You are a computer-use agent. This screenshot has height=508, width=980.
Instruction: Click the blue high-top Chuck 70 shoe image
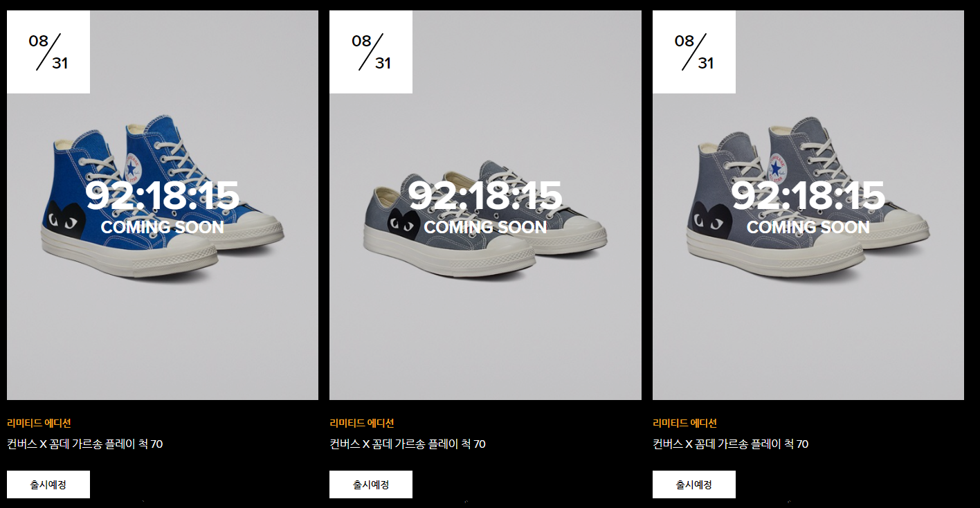[x=163, y=205]
